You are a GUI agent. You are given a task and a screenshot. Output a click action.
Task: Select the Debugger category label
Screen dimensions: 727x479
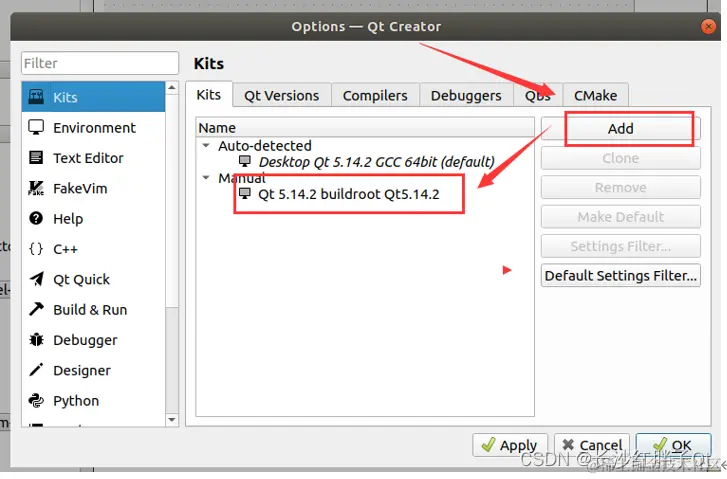pyautogui.click(x=85, y=340)
